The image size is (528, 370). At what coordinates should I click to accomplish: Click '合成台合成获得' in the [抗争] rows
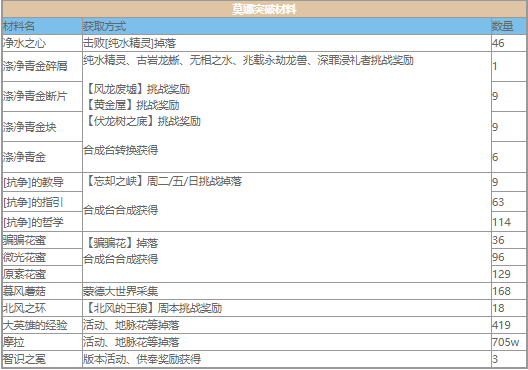[x=121, y=210]
